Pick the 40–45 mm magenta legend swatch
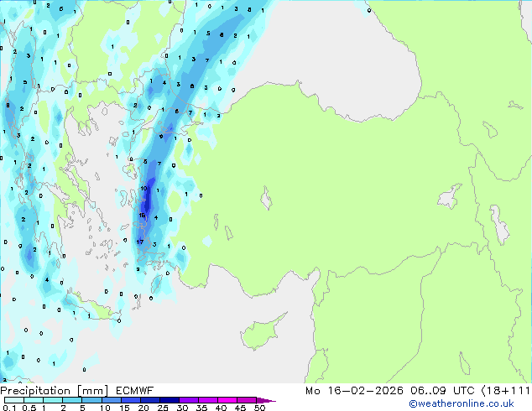Screen dimensions: 532x411 tap(227, 400)
